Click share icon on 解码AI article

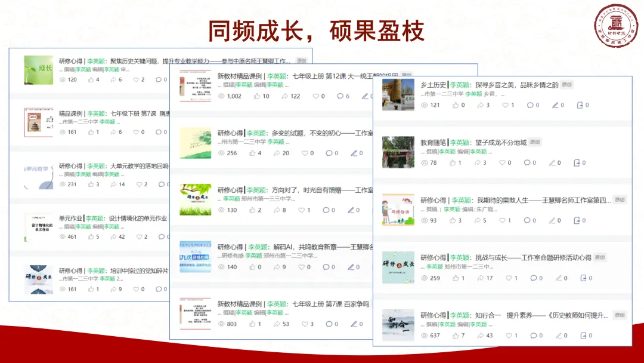pyautogui.click(x=277, y=267)
